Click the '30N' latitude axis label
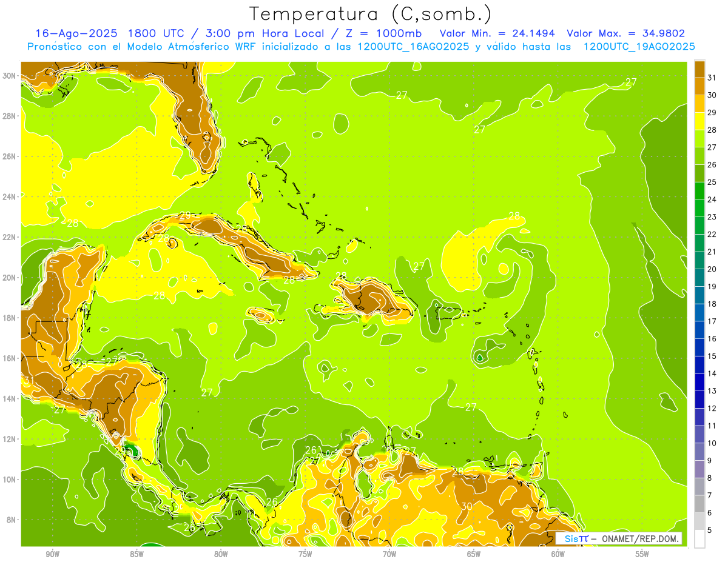Image resolution: width=728 pixels, height=562 pixels. [9, 76]
